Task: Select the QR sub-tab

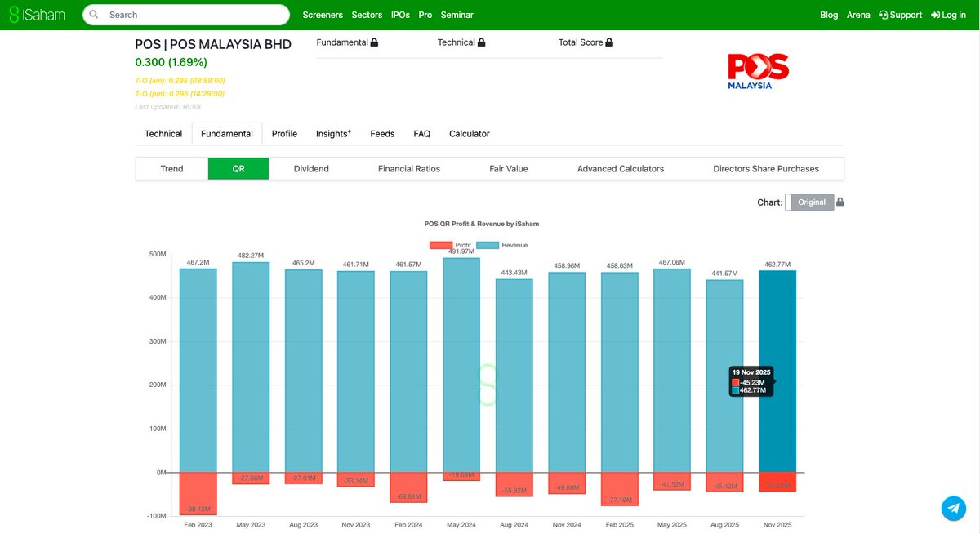Action: pyautogui.click(x=238, y=169)
